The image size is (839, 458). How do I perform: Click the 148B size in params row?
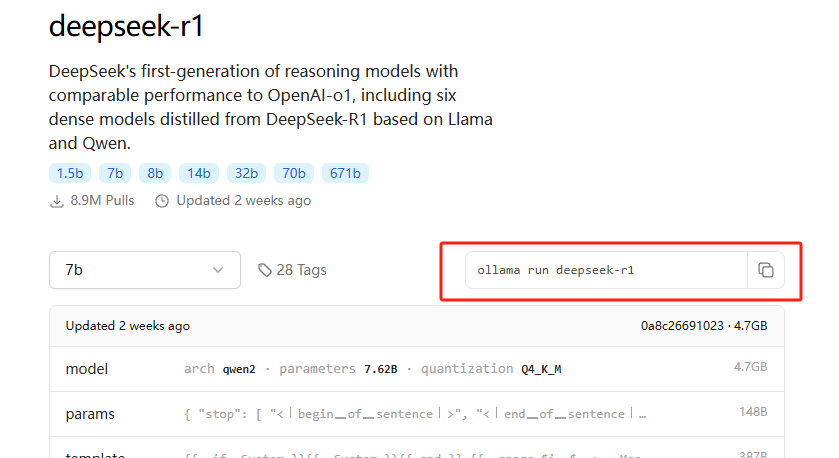click(x=753, y=412)
